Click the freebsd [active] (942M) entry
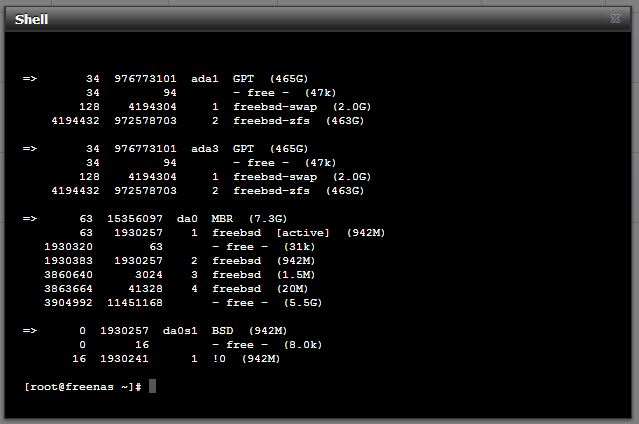Viewport: 639px width, 424px height. click(x=298, y=233)
